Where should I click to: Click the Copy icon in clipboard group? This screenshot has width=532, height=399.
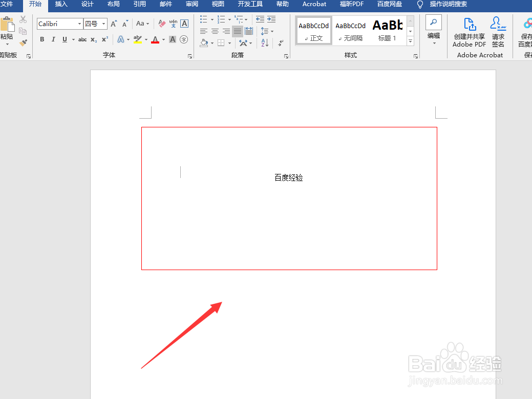(23, 31)
